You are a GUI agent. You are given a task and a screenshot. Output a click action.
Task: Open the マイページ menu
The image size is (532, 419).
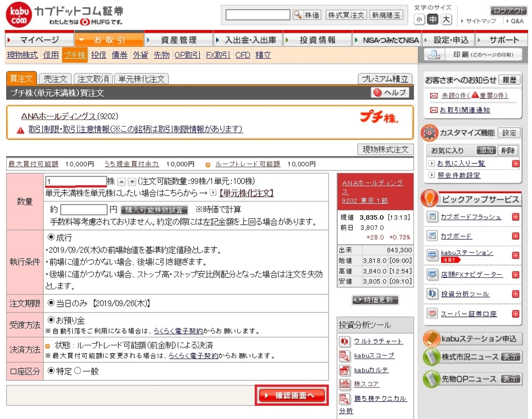click(39, 40)
